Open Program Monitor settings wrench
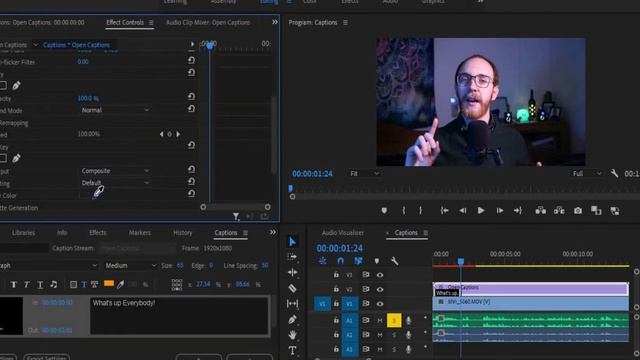 coord(614,173)
